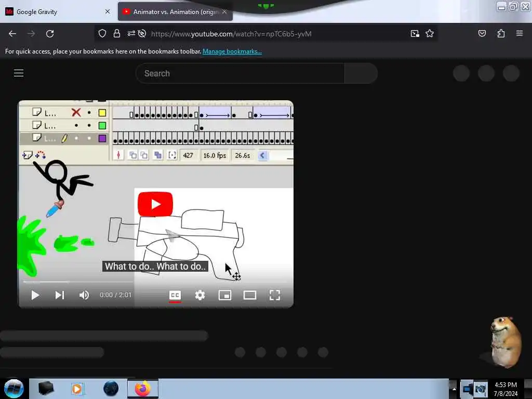532x399 pixels.
Task: Close the Animator vs. Animation tab
Action: point(224,11)
